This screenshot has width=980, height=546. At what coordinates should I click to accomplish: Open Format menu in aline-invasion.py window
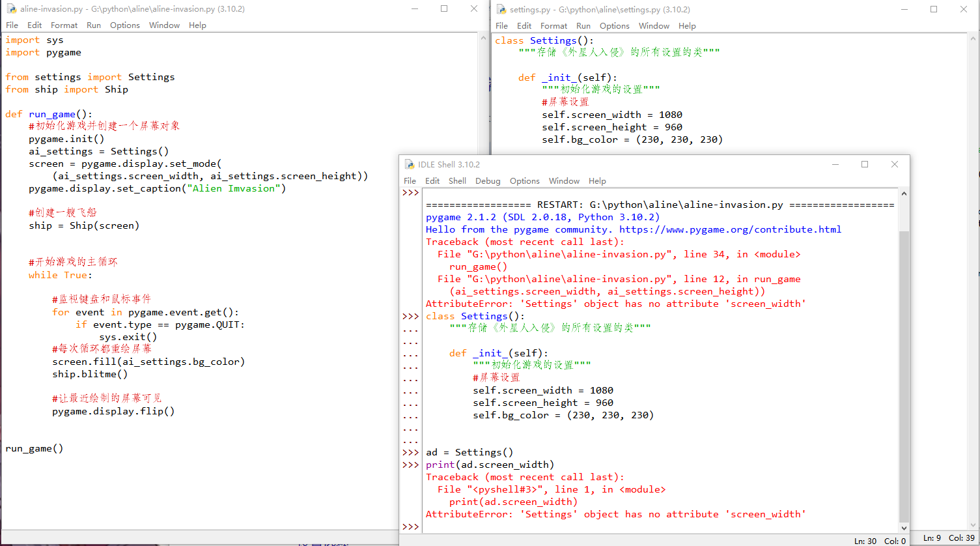[64, 25]
